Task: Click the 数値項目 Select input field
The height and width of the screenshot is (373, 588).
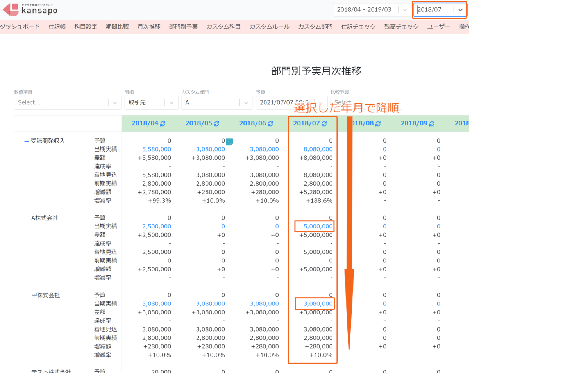Action: (68, 102)
